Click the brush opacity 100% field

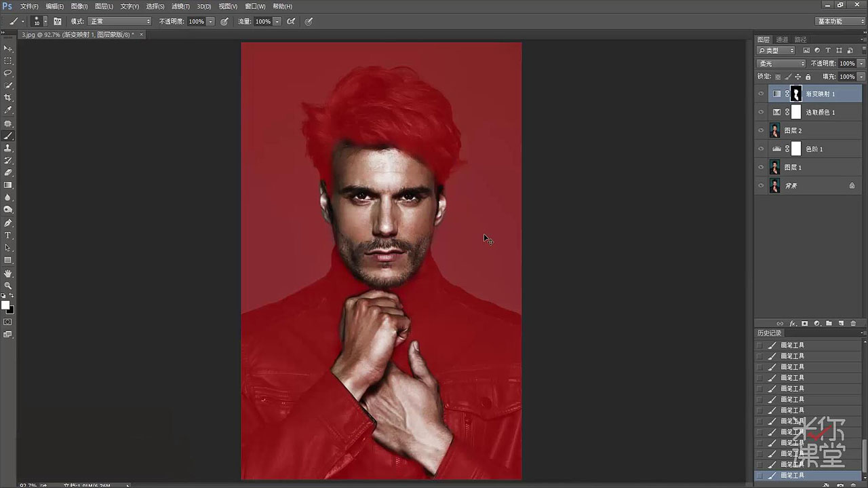tap(197, 22)
